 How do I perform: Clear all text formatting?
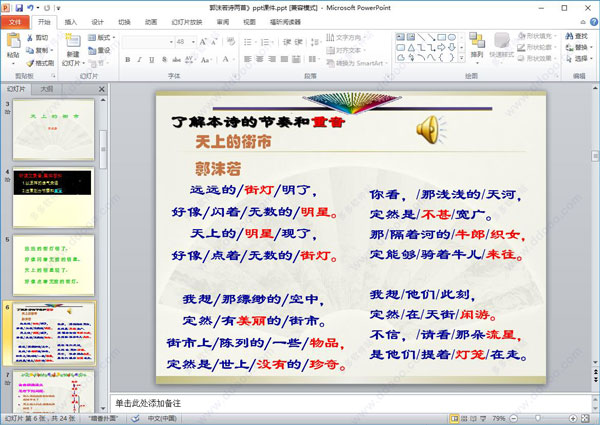231,41
